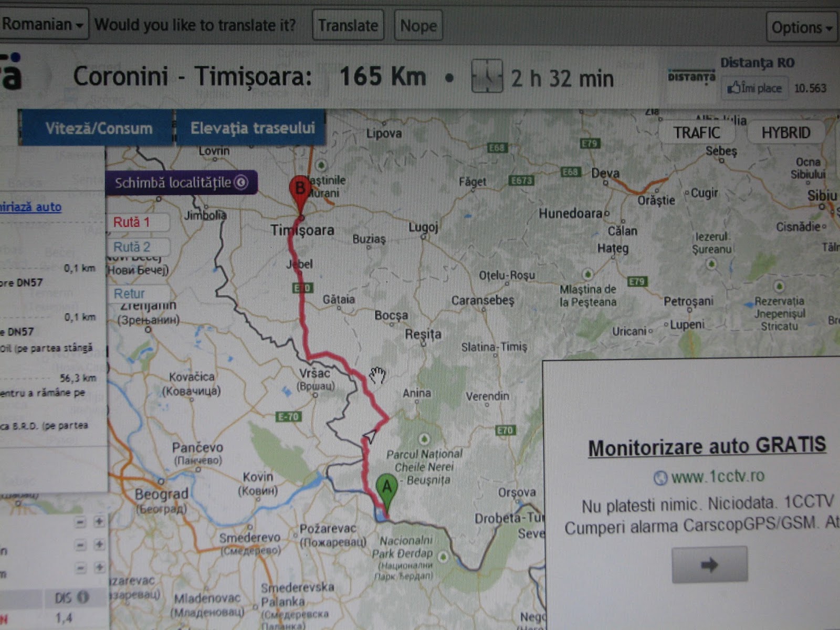The width and height of the screenshot is (840, 630).
Task: Click the globe icon before www.1cctv.ro
Action: tap(660, 478)
